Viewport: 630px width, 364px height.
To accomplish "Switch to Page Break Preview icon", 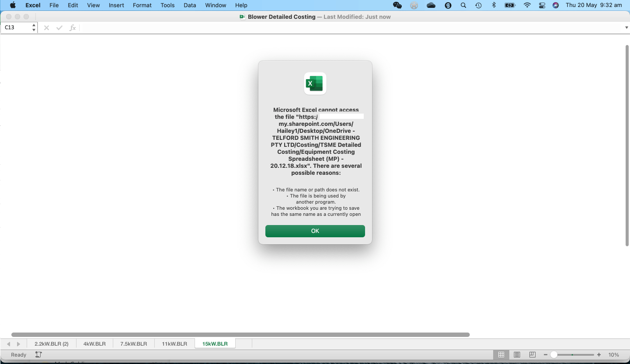I will coord(532,355).
